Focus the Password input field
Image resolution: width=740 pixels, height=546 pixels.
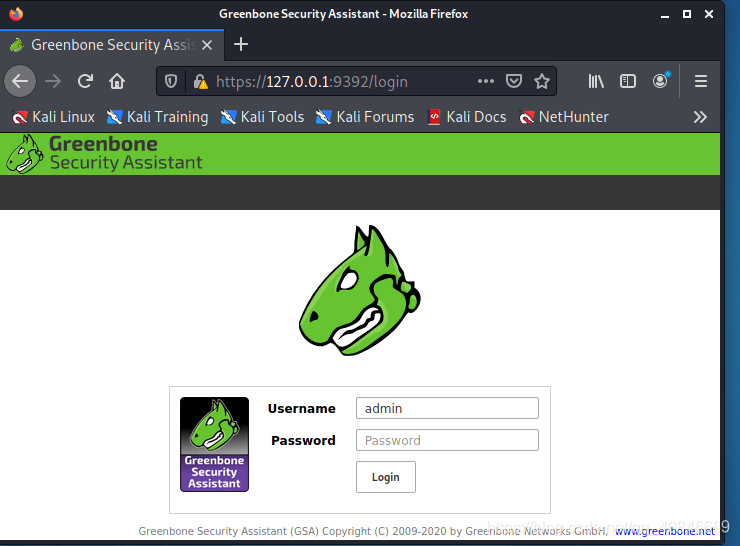[447, 440]
